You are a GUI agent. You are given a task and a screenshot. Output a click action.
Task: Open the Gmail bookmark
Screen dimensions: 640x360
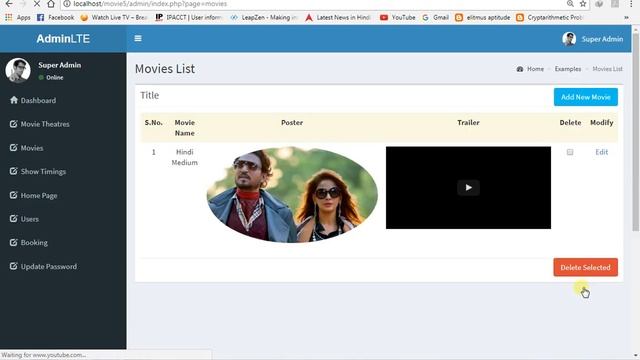click(436, 18)
